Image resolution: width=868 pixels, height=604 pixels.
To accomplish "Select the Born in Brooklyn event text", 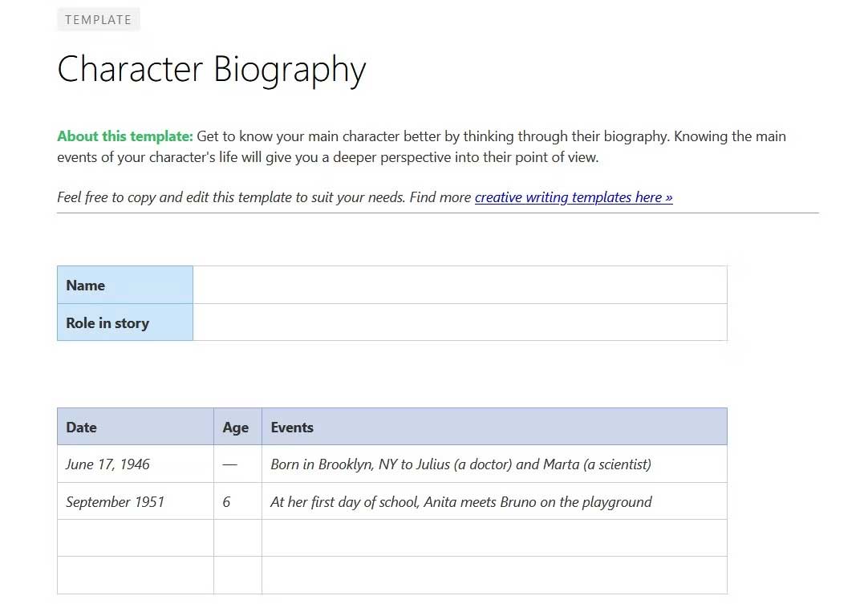I will point(460,464).
